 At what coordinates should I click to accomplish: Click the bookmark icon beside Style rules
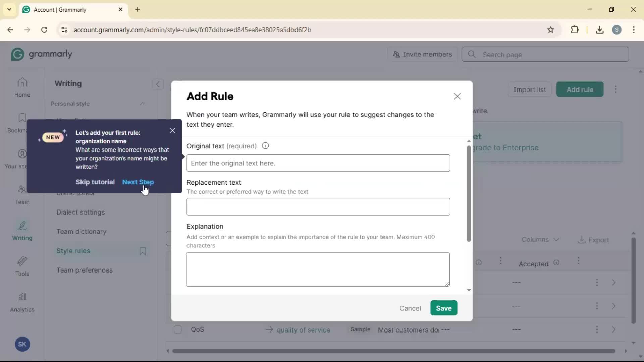coord(143,251)
